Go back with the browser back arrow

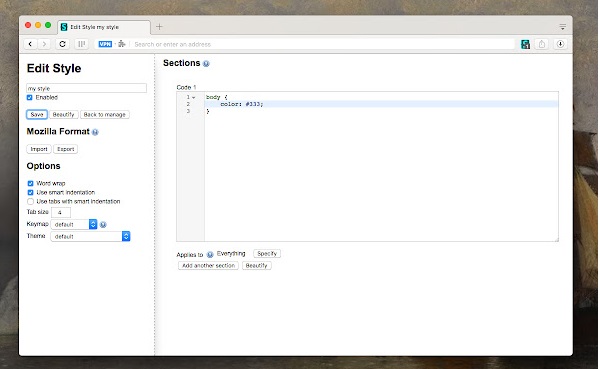tap(30, 44)
